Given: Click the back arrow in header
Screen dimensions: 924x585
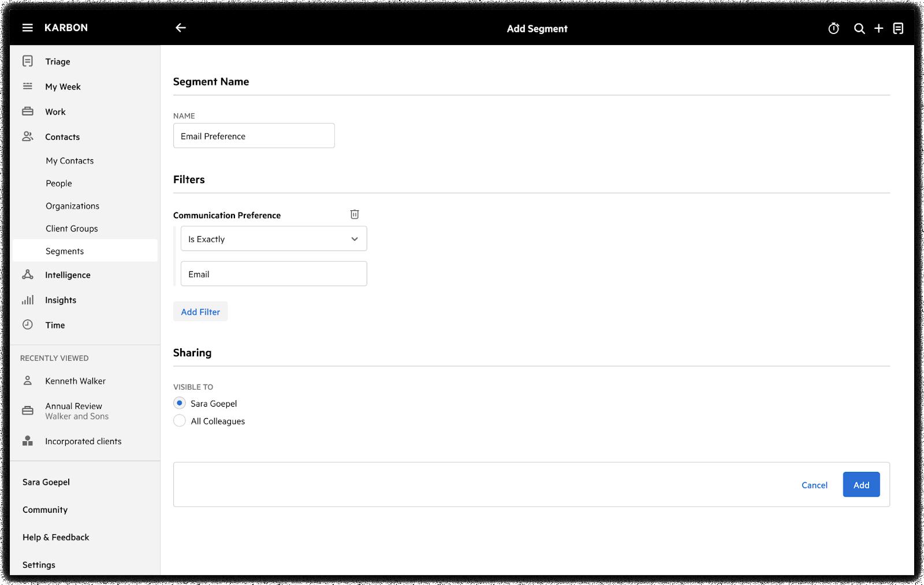Looking at the screenshot, I should (x=181, y=28).
